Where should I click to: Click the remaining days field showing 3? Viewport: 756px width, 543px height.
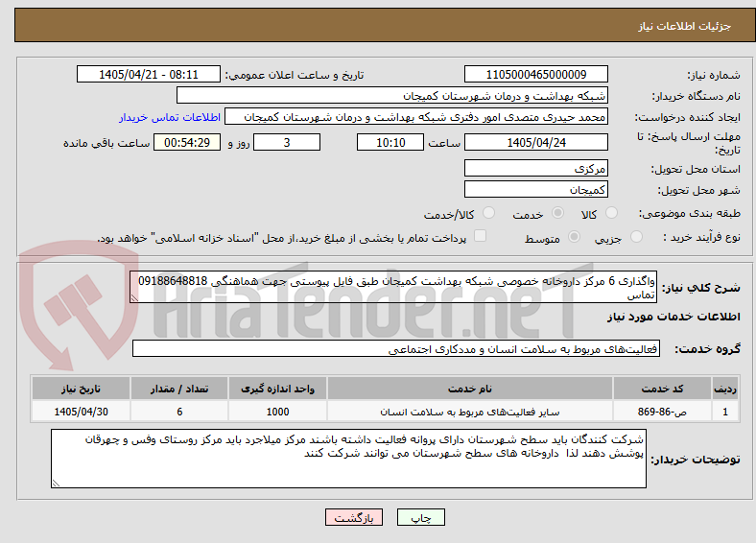coord(287,142)
